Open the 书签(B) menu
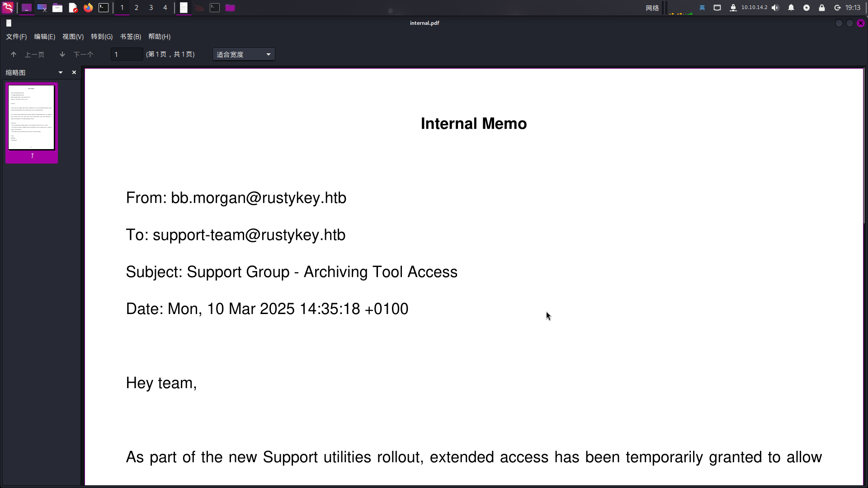The image size is (868, 488). click(131, 37)
